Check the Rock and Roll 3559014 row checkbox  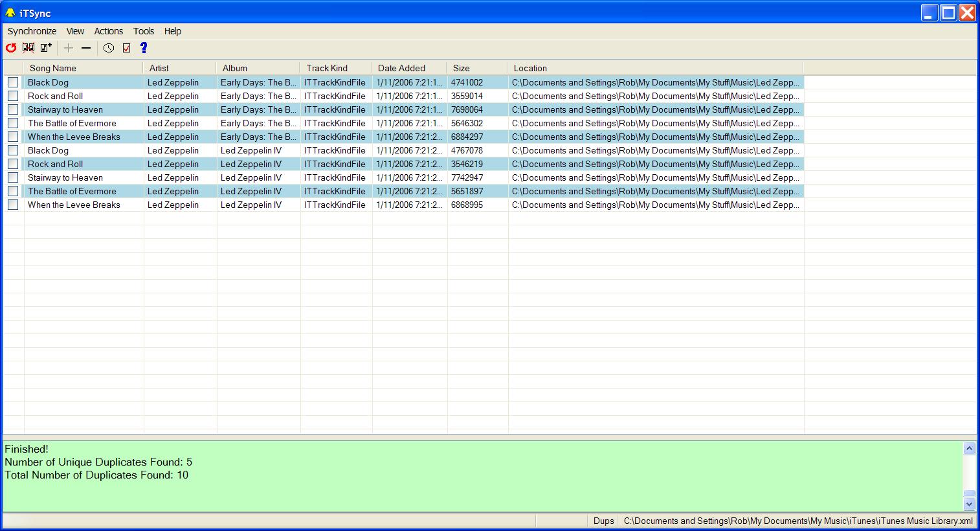point(13,96)
